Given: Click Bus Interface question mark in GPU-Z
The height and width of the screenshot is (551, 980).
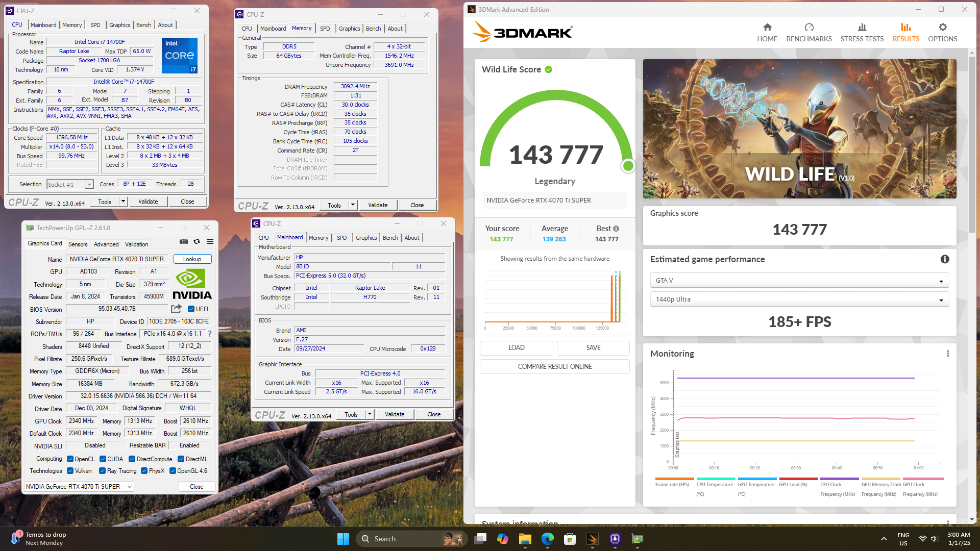Looking at the screenshot, I should [x=209, y=334].
